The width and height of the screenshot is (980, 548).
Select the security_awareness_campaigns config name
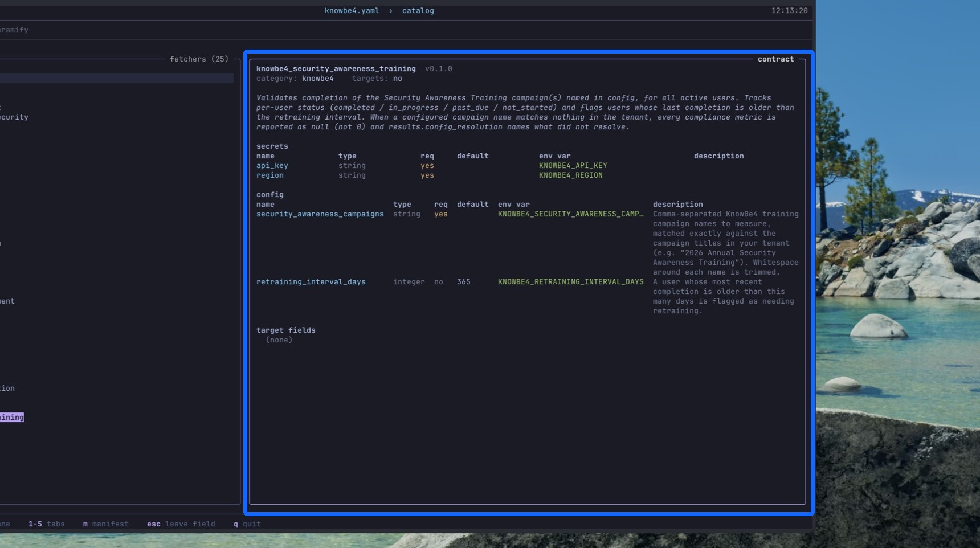[320, 214]
